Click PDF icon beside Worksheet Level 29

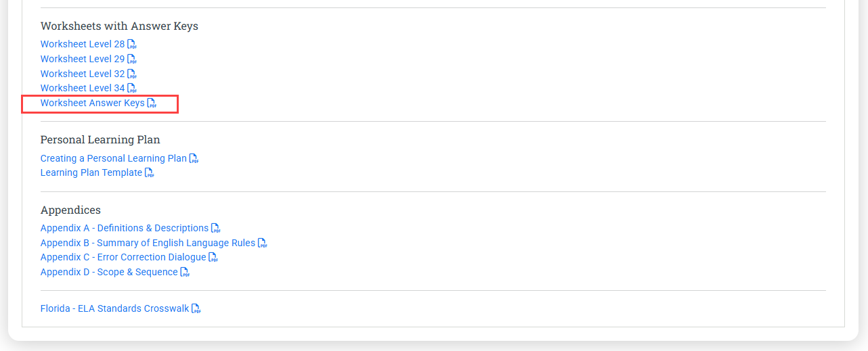[x=132, y=60]
